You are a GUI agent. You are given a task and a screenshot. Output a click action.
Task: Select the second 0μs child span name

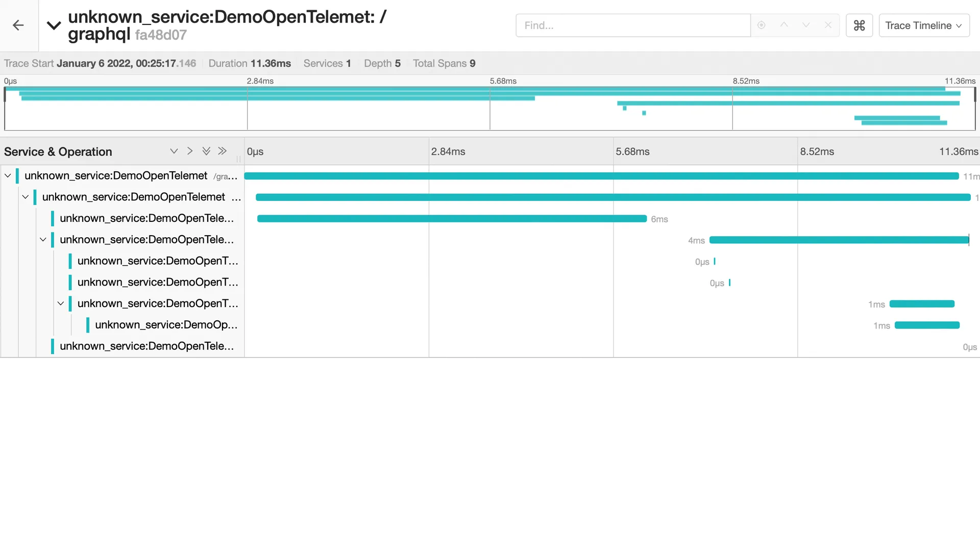pyautogui.click(x=158, y=283)
